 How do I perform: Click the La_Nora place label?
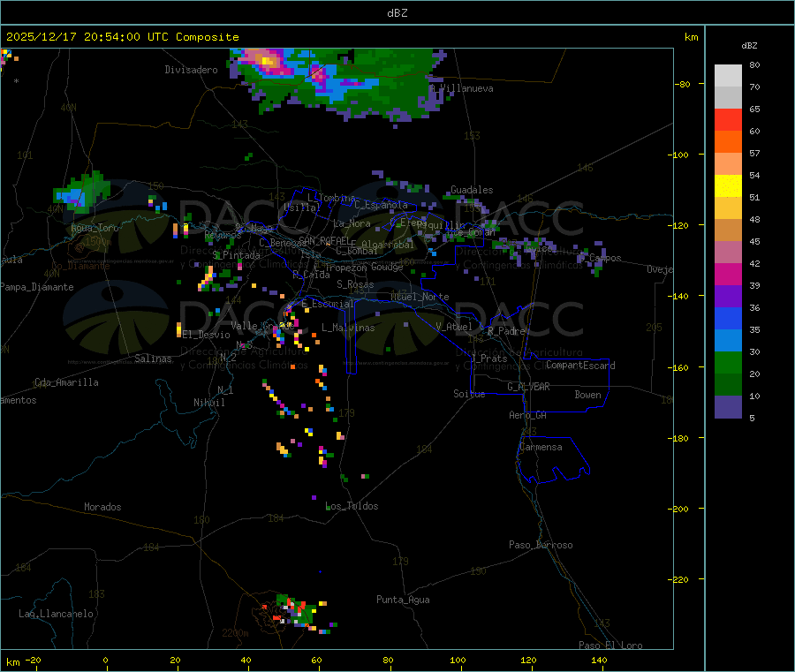[x=352, y=223]
